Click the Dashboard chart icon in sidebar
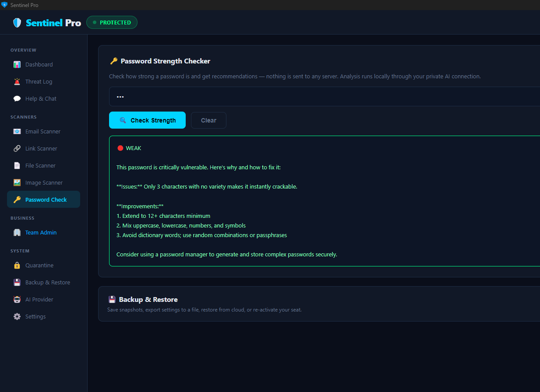The image size is (540, 392). (17, 64)
